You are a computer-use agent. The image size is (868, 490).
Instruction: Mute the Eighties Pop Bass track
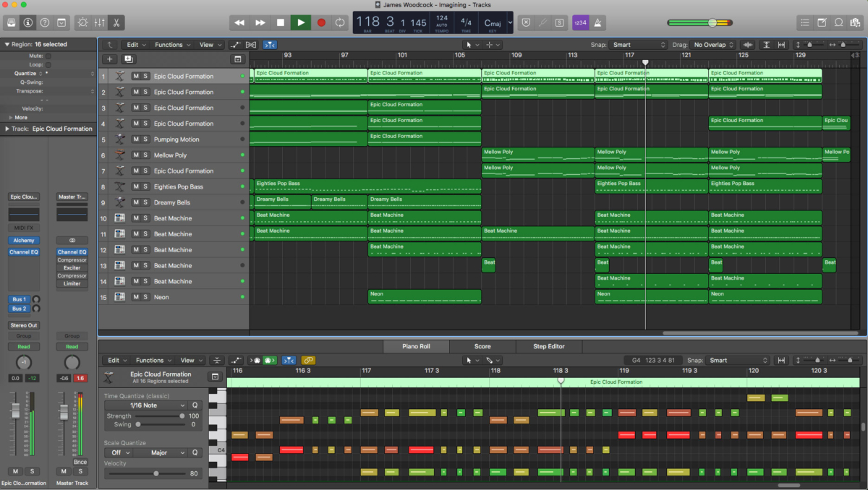tap(135, 186)
